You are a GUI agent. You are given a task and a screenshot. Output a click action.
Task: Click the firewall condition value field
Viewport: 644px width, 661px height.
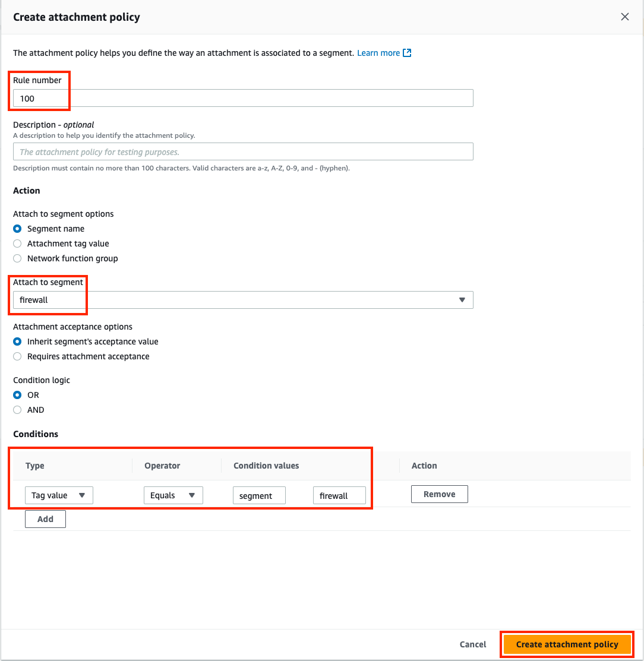click(x=339, y=495)
